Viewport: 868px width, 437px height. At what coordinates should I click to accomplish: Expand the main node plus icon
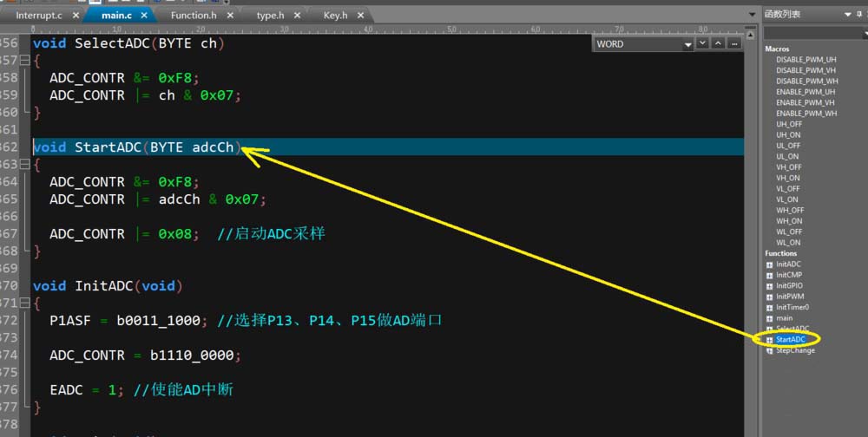[769, 318]
